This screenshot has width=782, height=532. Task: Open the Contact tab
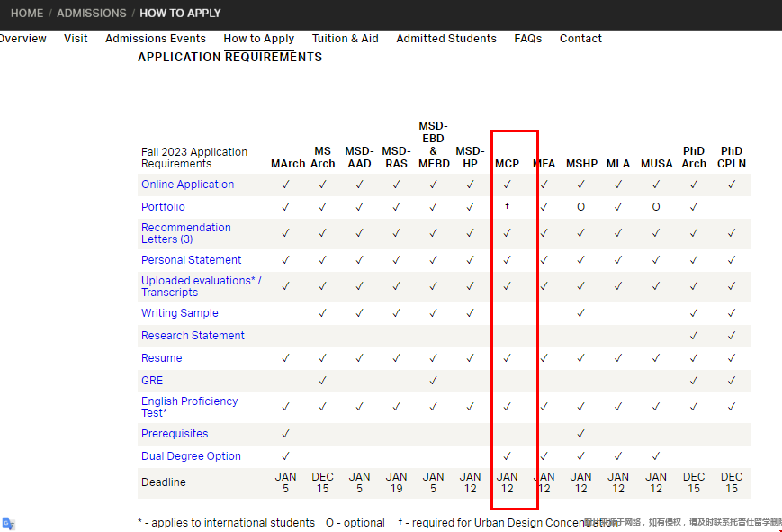tap(580, 39)
